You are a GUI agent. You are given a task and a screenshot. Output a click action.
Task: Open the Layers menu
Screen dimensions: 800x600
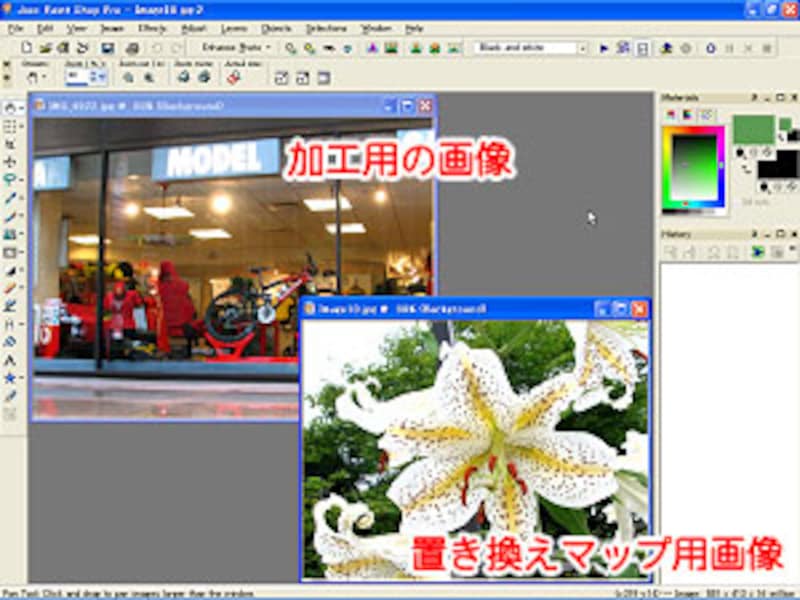point(234,29)
